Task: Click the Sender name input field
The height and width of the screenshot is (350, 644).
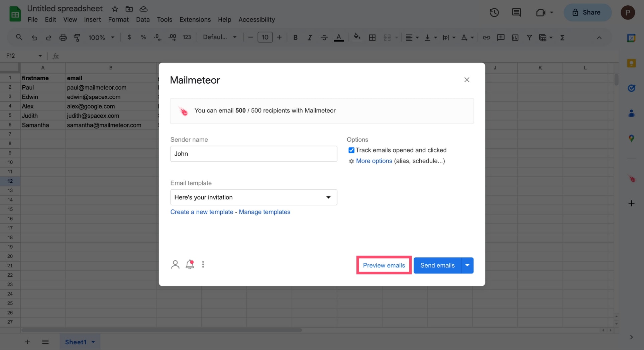Action: pos(254,154)
